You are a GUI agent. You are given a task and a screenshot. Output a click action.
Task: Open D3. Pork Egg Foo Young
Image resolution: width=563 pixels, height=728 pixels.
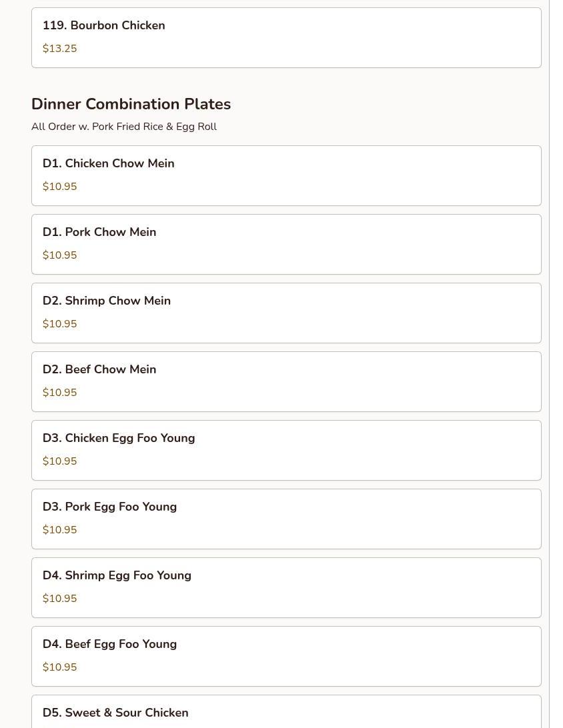point(286,519)
